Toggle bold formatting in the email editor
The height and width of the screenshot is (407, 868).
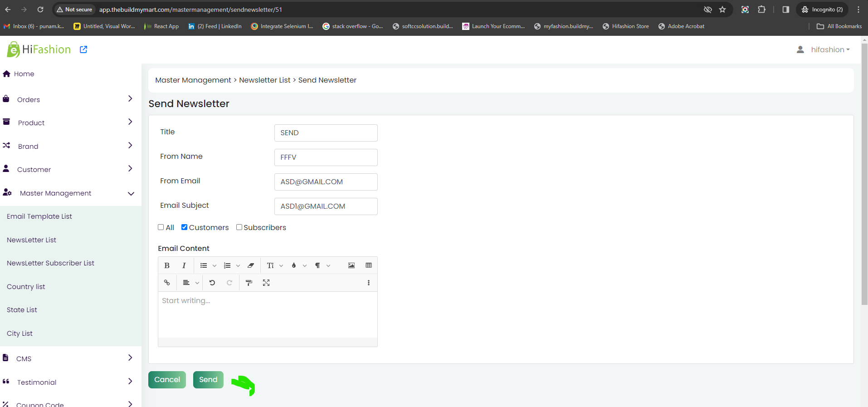pos(167,265)
